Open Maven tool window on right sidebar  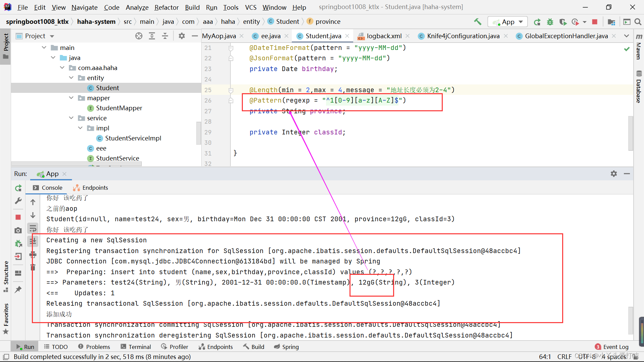(639, 47)
